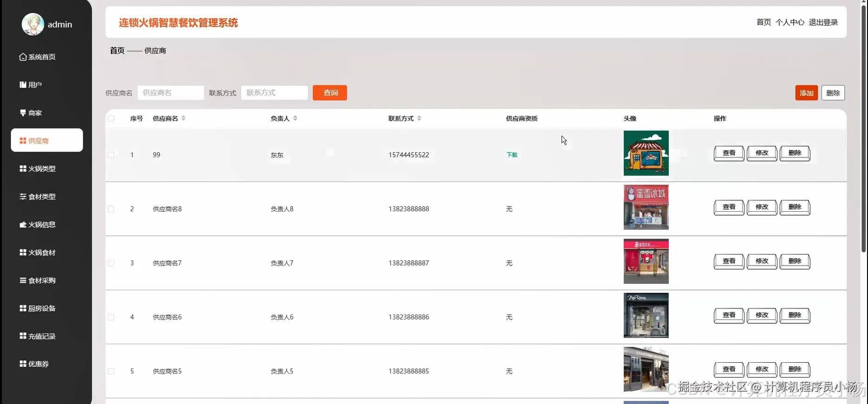The width and height of the screenshot is (868, 404).
Task: Click the 东东 cell
Action: coord(277,155)
